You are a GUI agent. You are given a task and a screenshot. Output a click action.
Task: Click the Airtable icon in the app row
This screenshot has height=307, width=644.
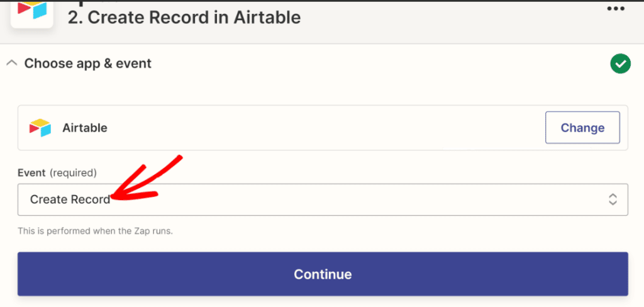coord(40,128)
